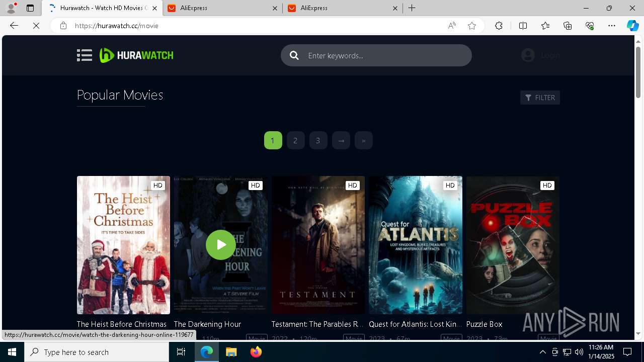
Task: Open tab actions menu
Action: click(x=30, y=8)
